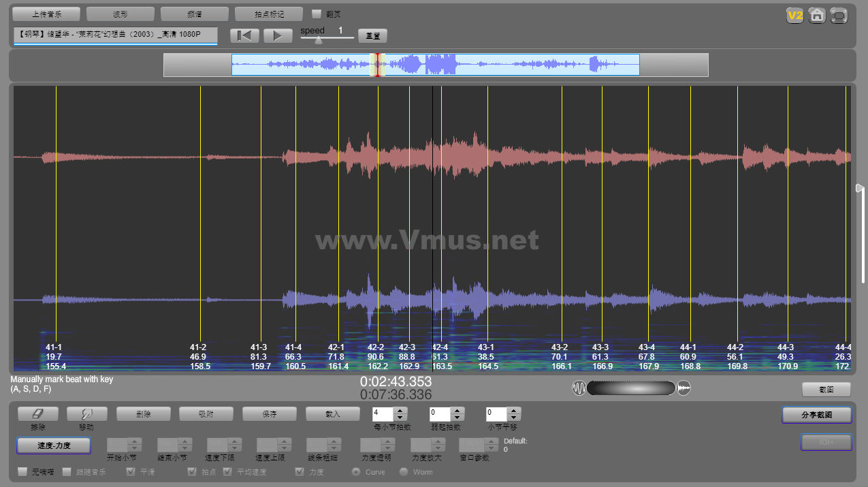This screenshot has height=487, width=868.
Task: Click the small waveform zoom-out icon
Action: pos(579,388)
